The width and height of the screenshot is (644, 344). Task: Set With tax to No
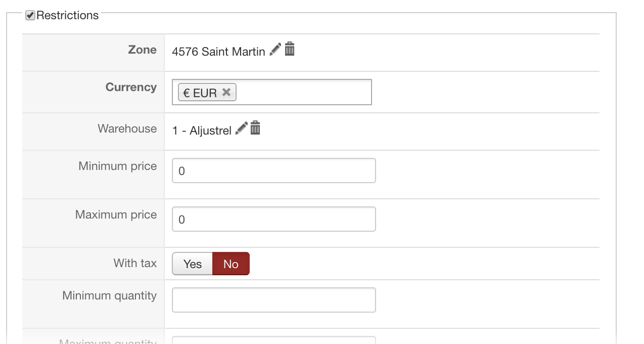231,264
